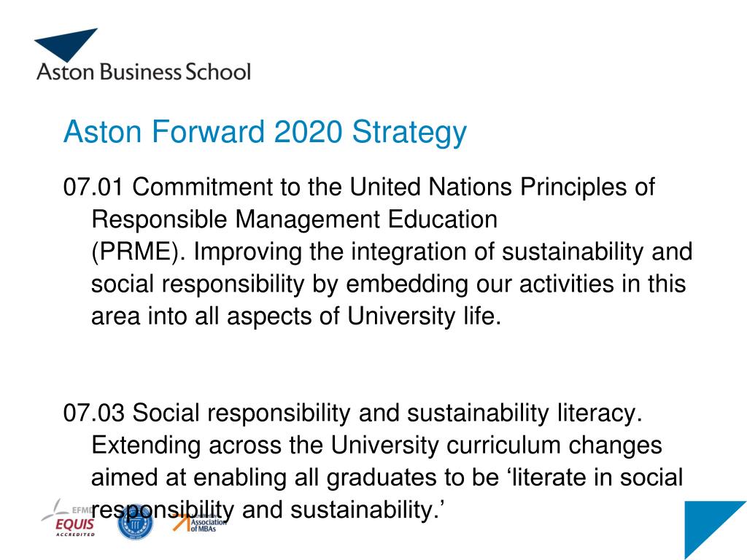Click the Aston Business School triangle logo
The height and width of the screenshot is (560, 747).
66,44
